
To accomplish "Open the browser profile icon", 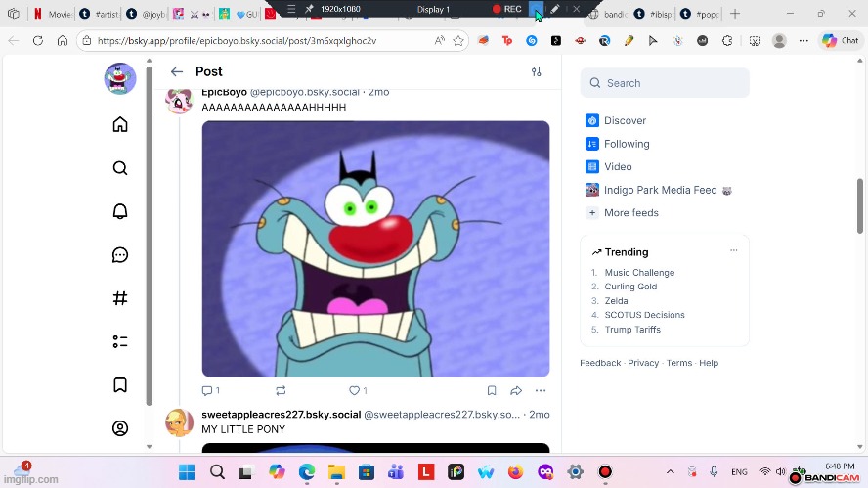I will coord(779,40).
